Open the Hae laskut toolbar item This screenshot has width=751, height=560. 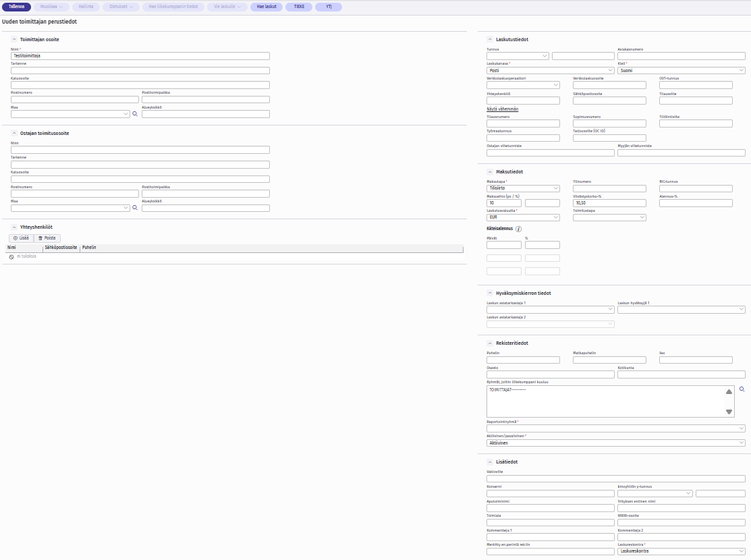click(x=267, y=7)
